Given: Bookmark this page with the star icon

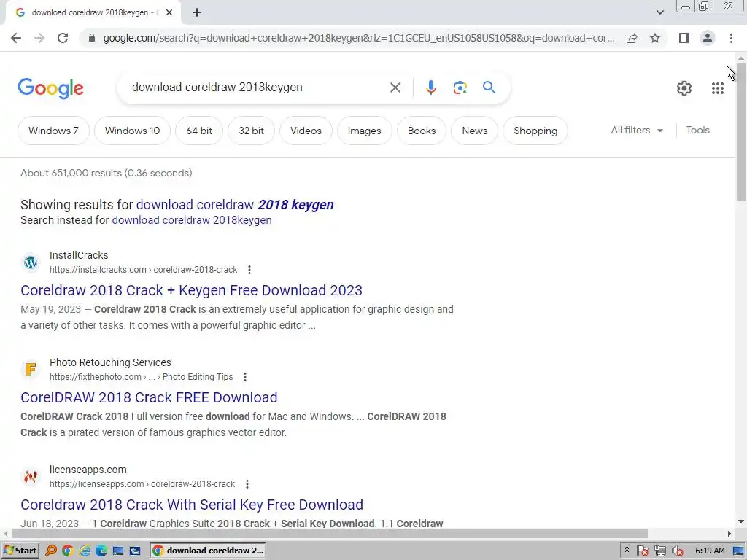Looking at the screenshot, I should click(655, 38).
